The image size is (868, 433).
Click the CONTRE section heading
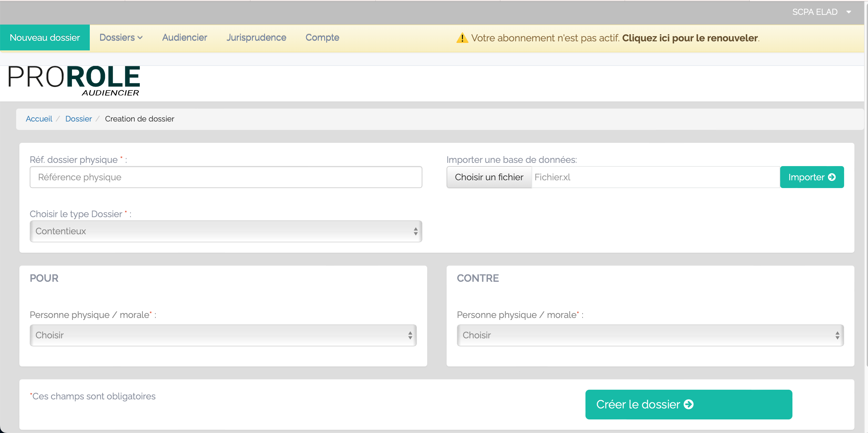click(478, 278)
